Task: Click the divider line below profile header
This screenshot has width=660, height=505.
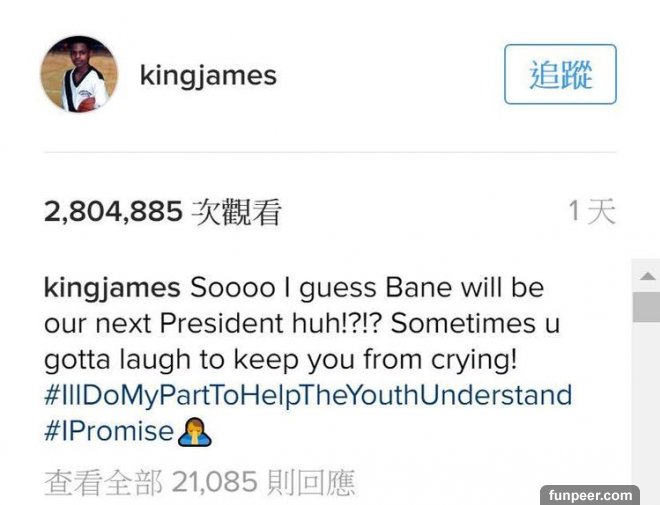Action: coord(330,152)
